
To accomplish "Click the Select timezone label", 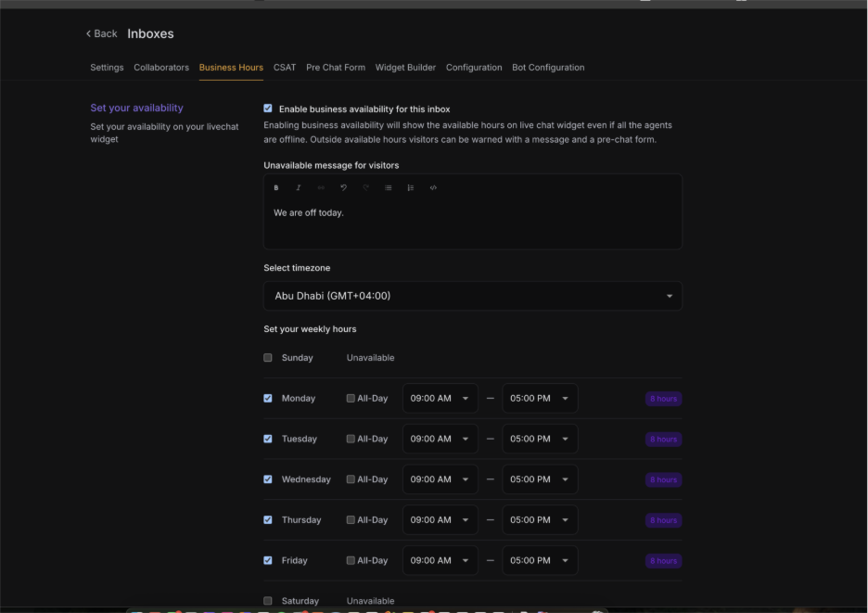I will coord(297,268).
